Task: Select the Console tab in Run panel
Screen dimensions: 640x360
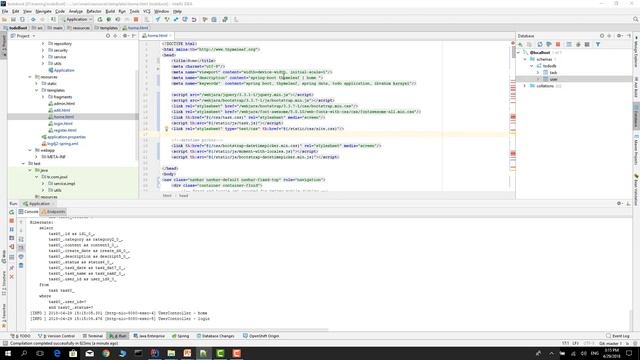Action: pyautogui.click(x=28, y=212)
